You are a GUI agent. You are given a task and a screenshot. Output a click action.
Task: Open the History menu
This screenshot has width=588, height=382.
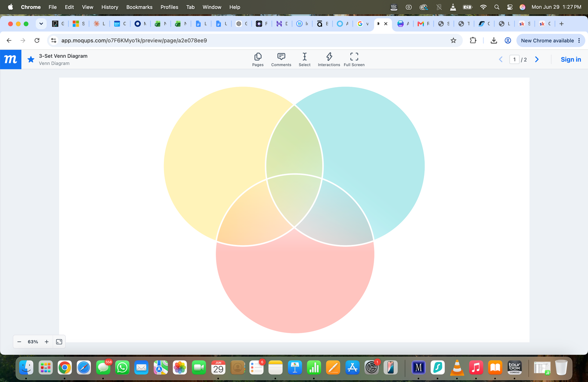coord(110,7)
